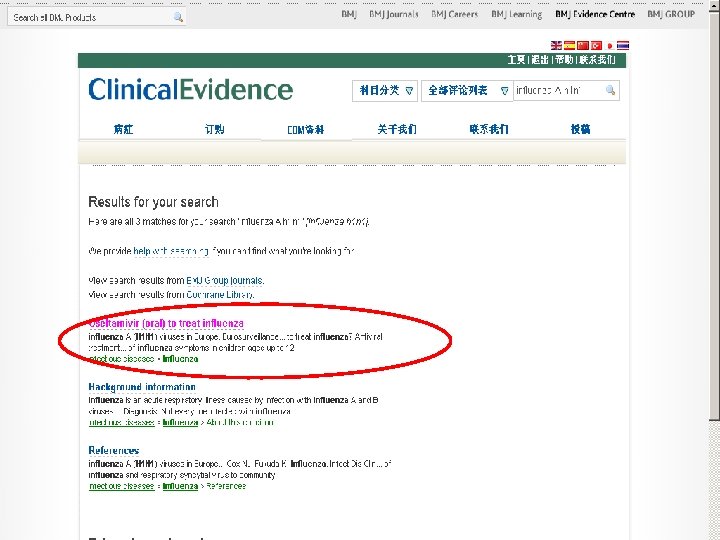Select the Japanese flag language icon
The height and width of the screenshot is (540, 720).
(609, 45)
